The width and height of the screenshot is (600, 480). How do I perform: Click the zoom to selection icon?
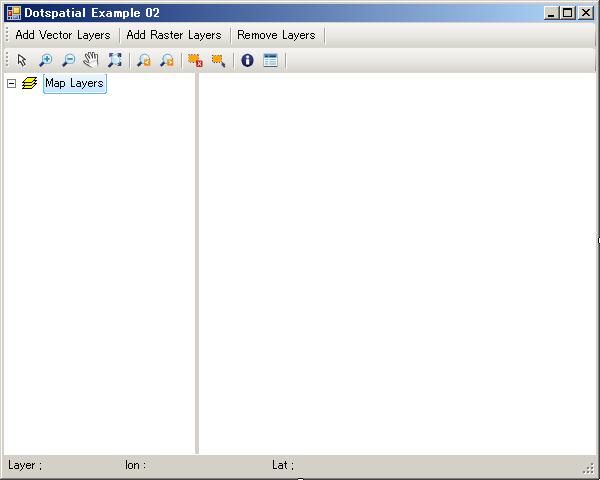point(218,61)
